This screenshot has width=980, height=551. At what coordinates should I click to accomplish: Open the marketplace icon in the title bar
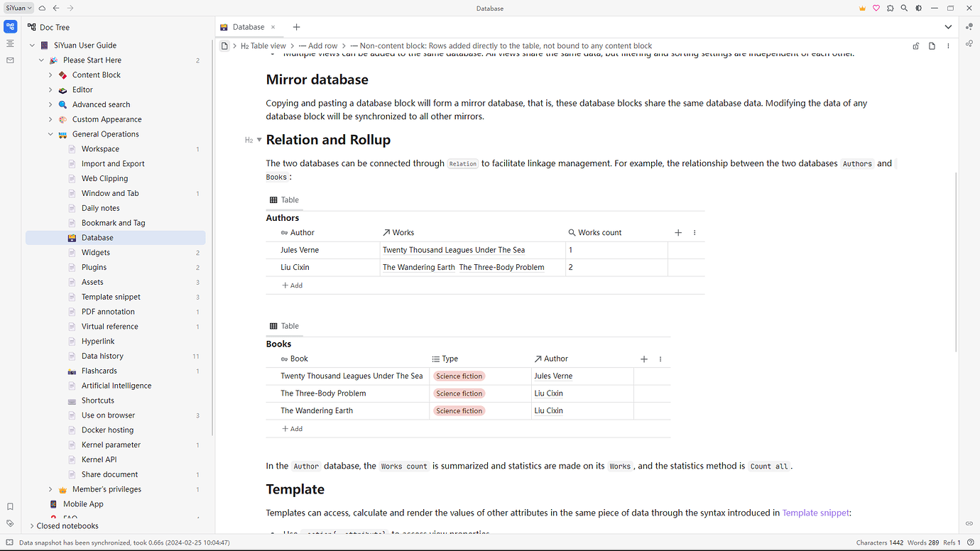890,8
